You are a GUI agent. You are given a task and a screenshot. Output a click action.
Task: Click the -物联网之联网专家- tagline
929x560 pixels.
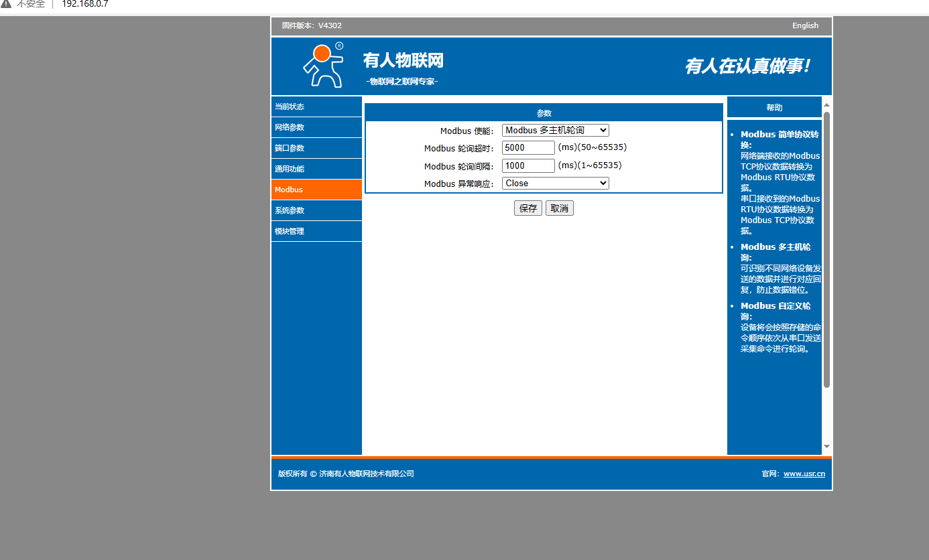tap(402, 82)
